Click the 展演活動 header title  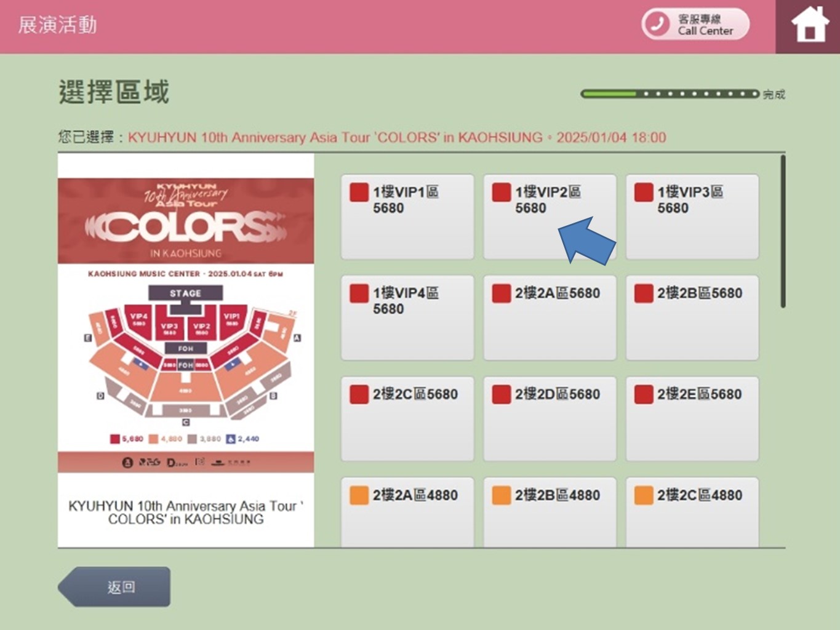(x=57, y=25)
